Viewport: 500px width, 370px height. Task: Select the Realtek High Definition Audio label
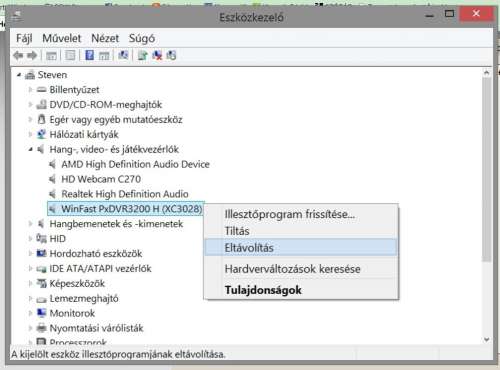pyautogui.click(x=125, y=194)
